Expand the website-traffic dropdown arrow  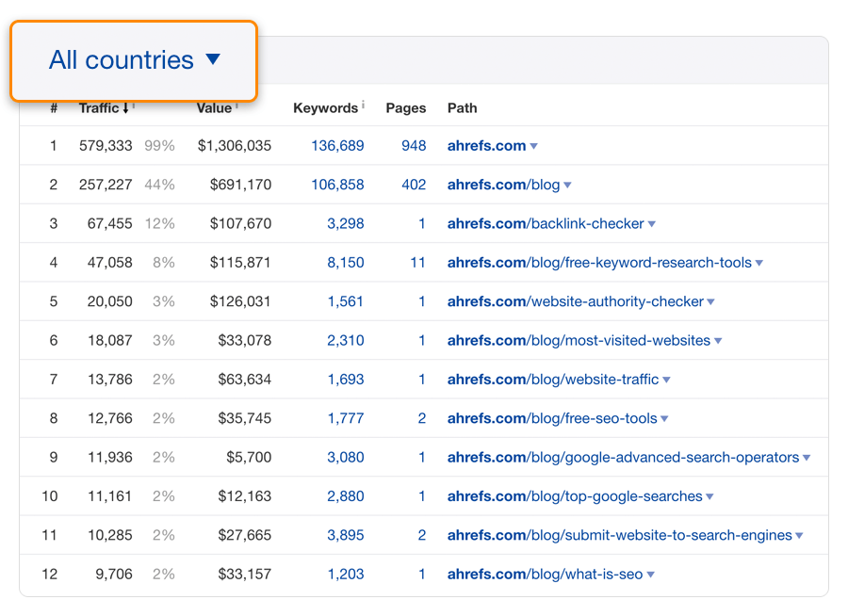[x=666, y=380]
